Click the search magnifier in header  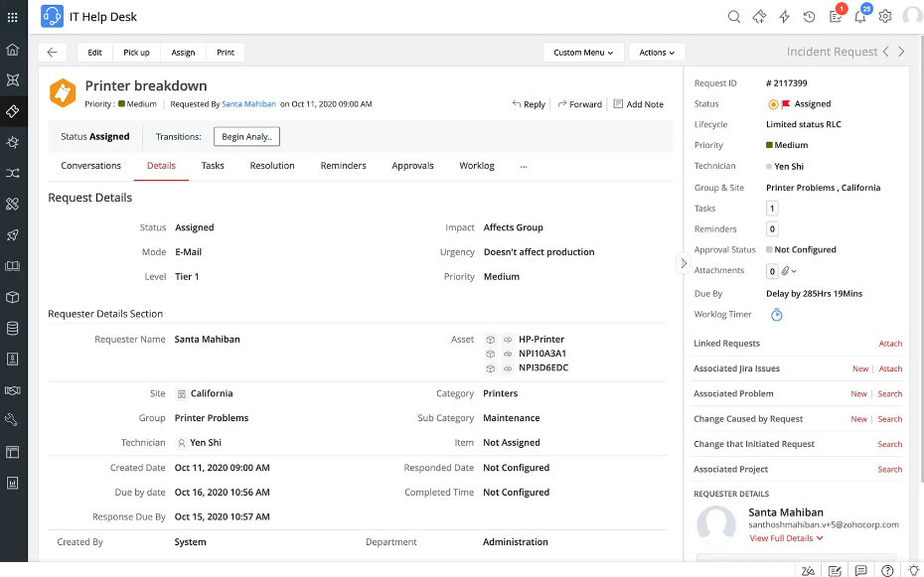click(x=733, y=17)
